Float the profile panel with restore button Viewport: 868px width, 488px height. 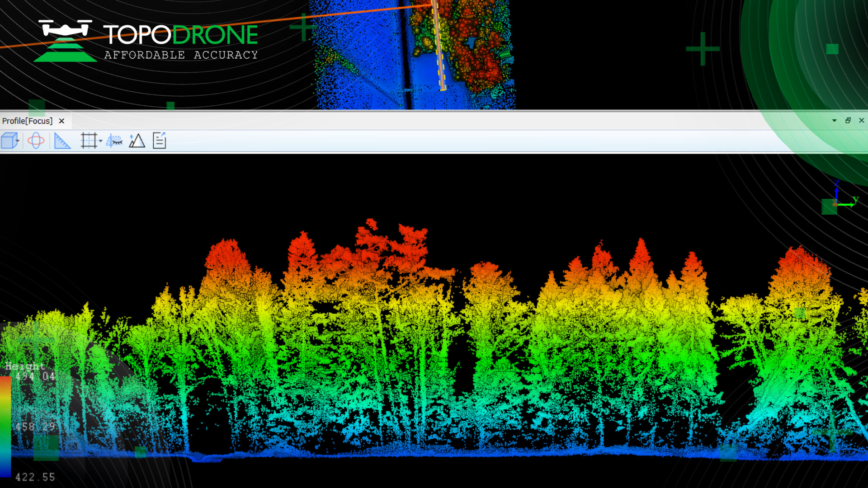848,121
